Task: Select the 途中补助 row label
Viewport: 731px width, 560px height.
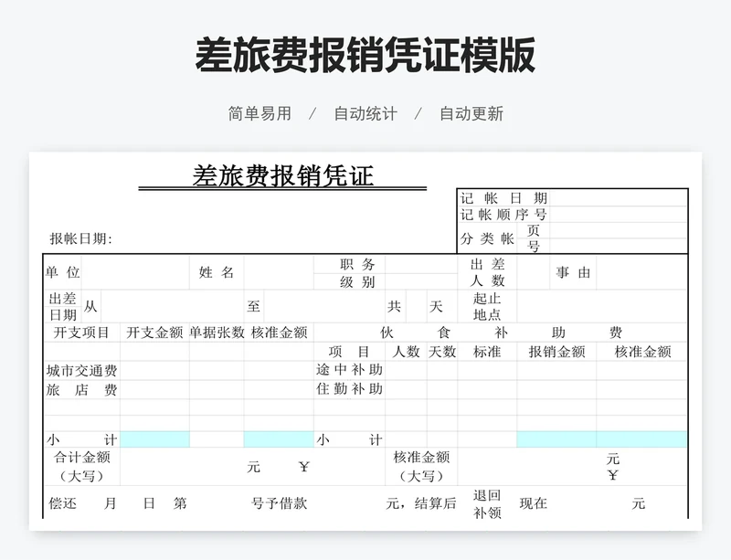Action: click(350, 370)
